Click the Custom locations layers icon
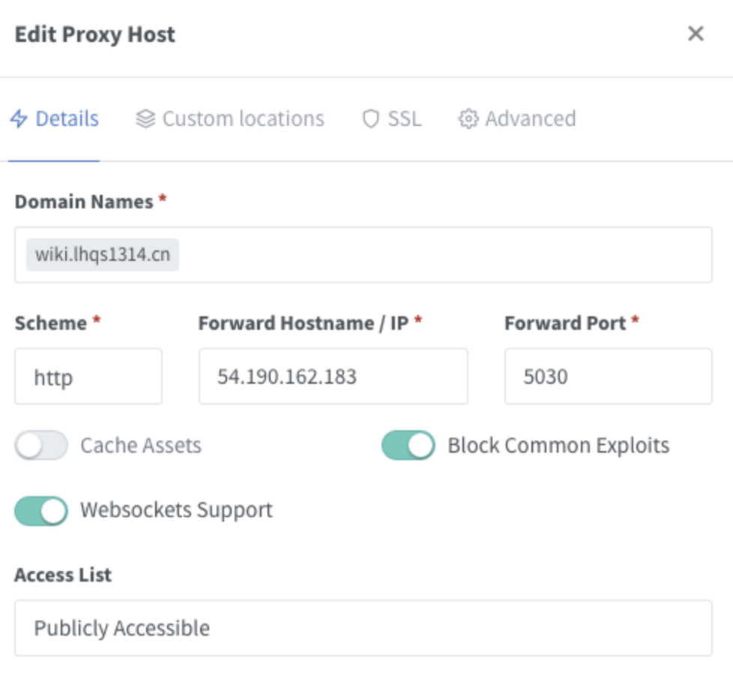Screen dimensions: 733x700 tap(145, 119)
